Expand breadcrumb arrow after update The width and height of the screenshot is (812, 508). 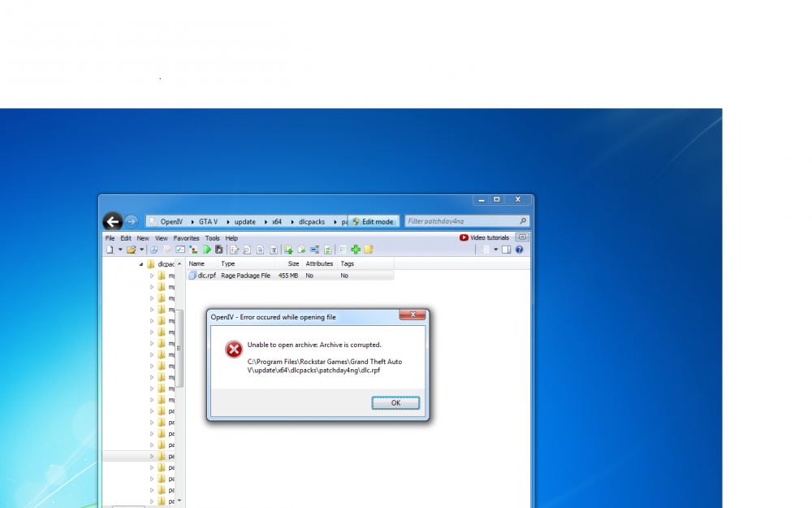click(266, 222)
